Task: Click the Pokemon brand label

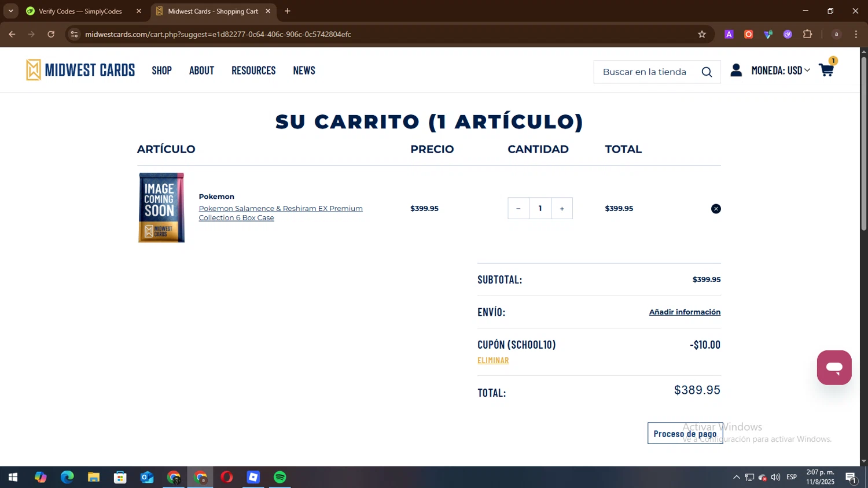Action: (x=216, y=197)
